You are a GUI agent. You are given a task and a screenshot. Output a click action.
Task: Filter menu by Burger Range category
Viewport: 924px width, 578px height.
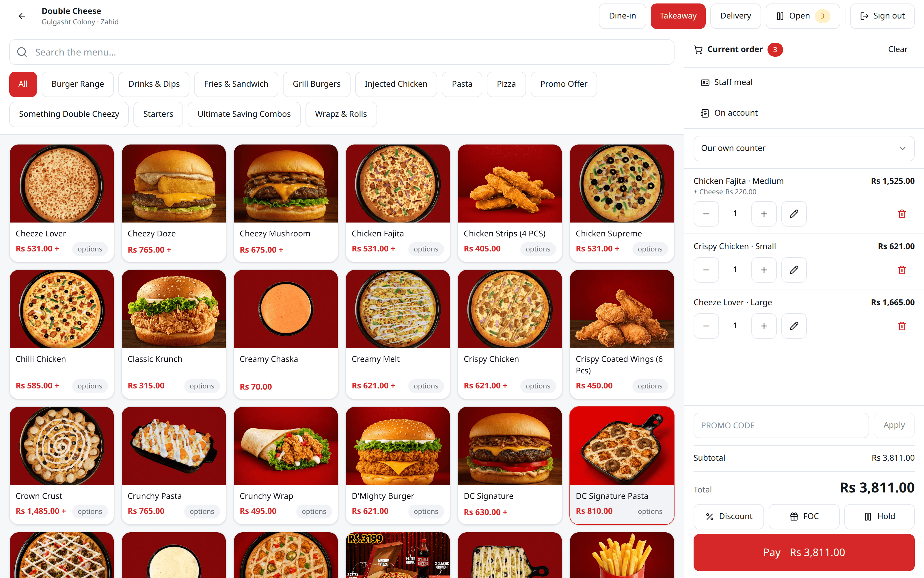(77, 84)
